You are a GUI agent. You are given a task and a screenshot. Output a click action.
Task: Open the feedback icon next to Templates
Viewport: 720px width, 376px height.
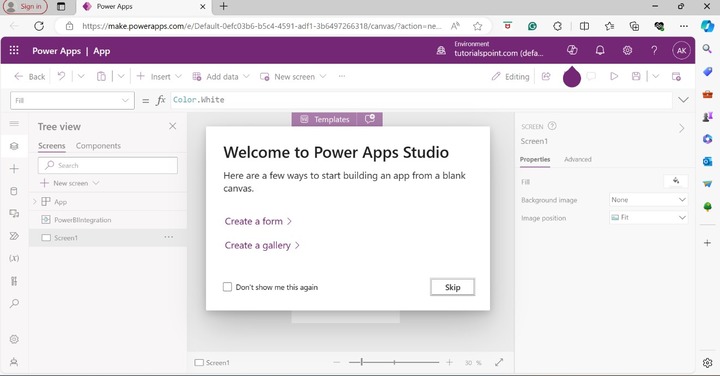[370, 119]
